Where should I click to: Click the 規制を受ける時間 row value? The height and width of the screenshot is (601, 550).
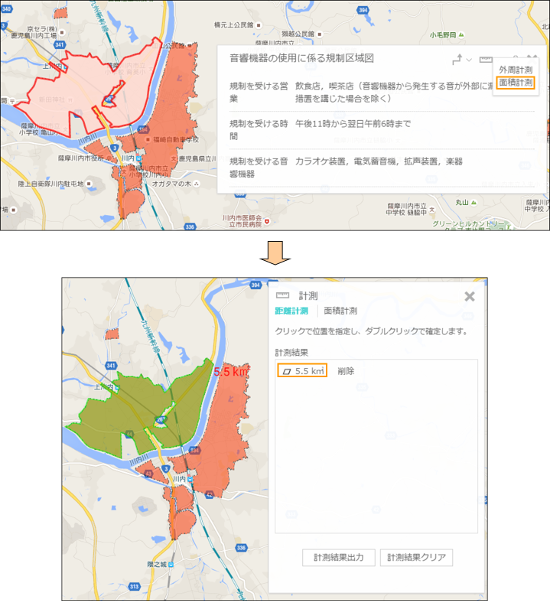point(353,123)
